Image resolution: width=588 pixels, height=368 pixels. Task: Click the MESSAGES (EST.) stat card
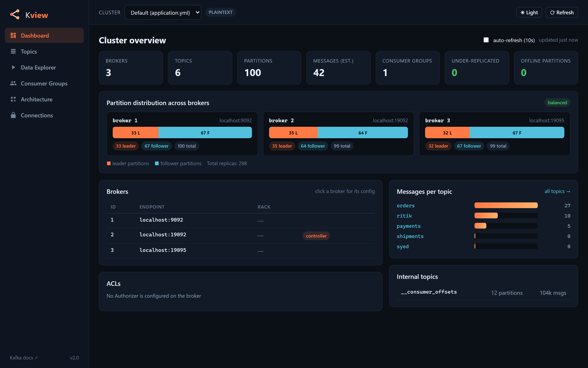tap(338, 68)
